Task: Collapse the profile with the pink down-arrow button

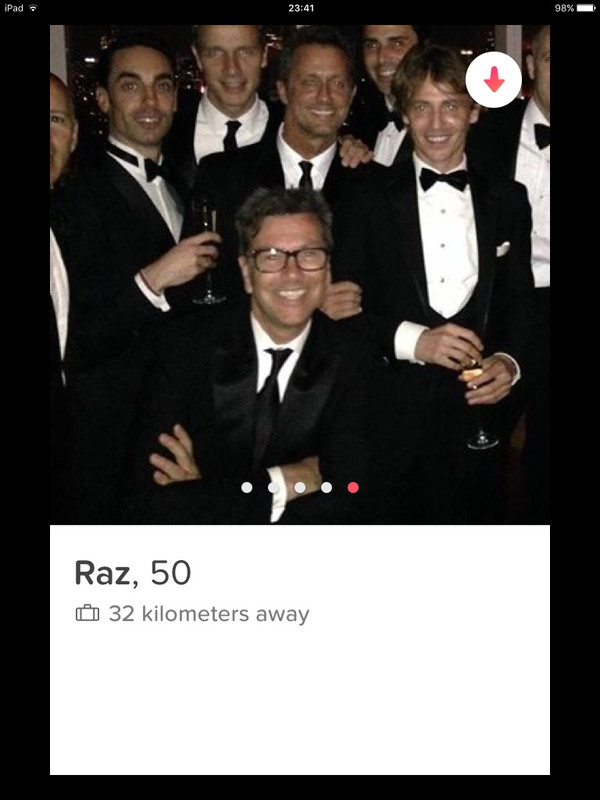Action: pyautogui.click(x=493, y=80)
